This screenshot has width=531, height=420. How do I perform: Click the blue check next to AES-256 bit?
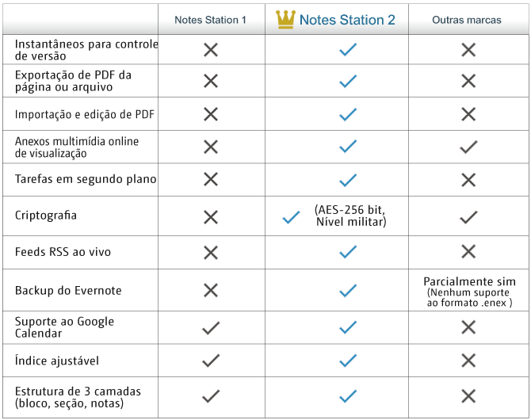(x=291, y=216)
